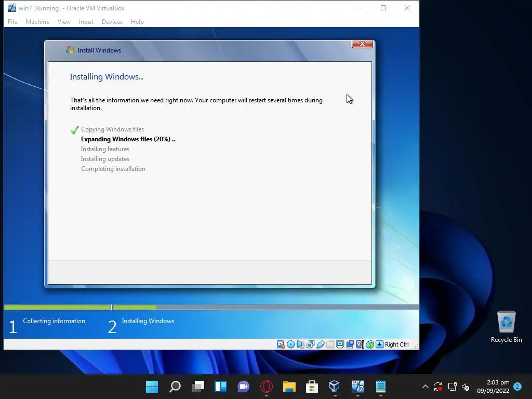Viewport: 532px width, 399px height.
Task: Click the 'Installing updates' step text
Action: coord(105,159)
